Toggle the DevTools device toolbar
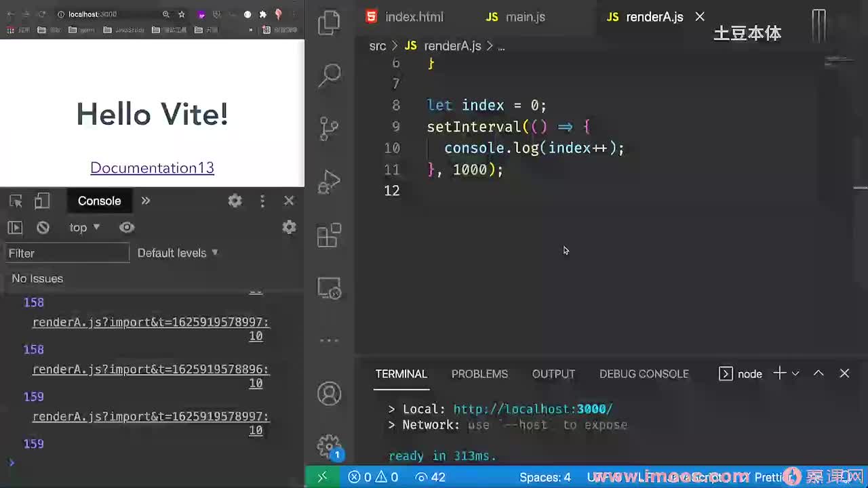Screen dimensions: 868x488 42,201
